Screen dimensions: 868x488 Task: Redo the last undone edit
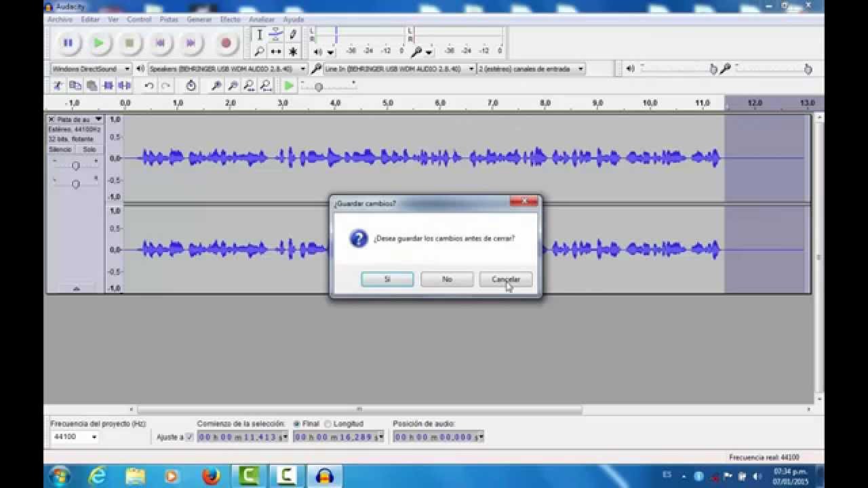coord(165,85)
